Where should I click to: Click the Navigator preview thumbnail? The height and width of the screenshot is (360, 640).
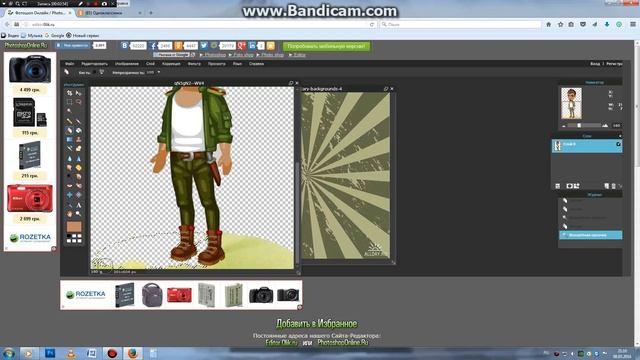point(571,104)
